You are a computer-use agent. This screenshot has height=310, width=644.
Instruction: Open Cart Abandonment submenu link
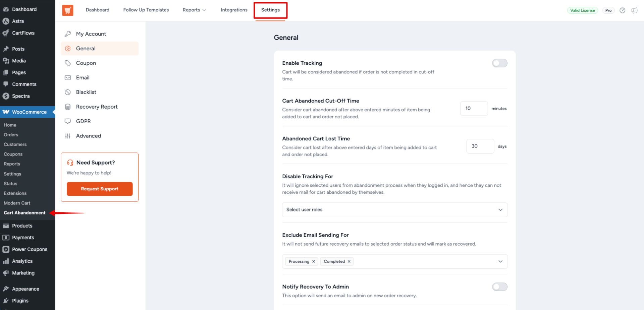click(24, 213)
